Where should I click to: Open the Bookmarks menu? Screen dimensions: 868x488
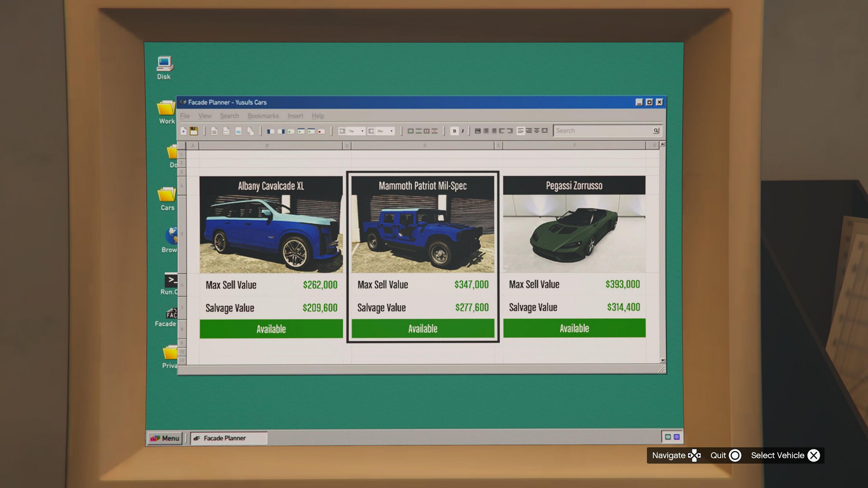tap(263, 116)
